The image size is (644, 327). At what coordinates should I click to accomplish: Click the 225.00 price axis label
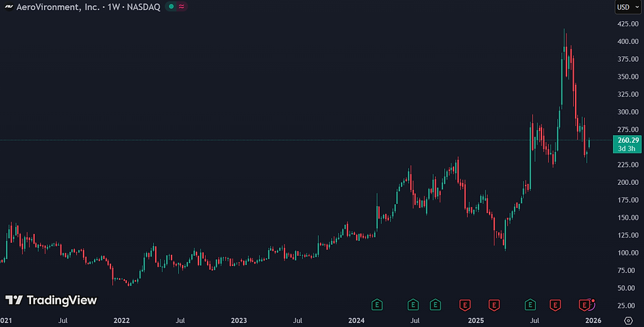628,164
